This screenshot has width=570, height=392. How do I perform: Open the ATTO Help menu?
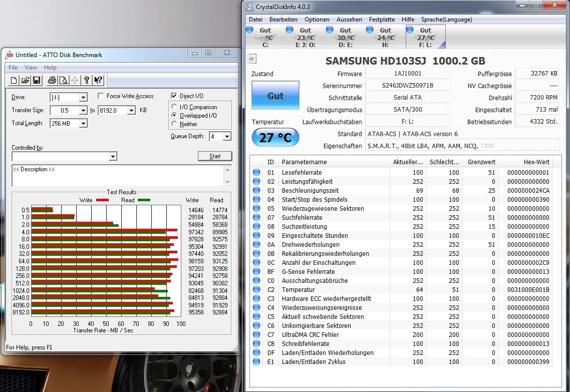(x=50, y=68)
